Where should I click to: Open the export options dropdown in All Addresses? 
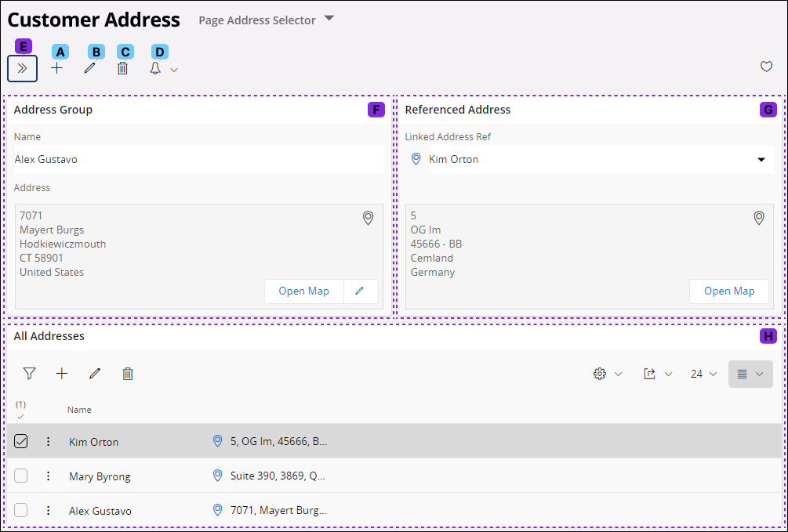pos(657,374)
